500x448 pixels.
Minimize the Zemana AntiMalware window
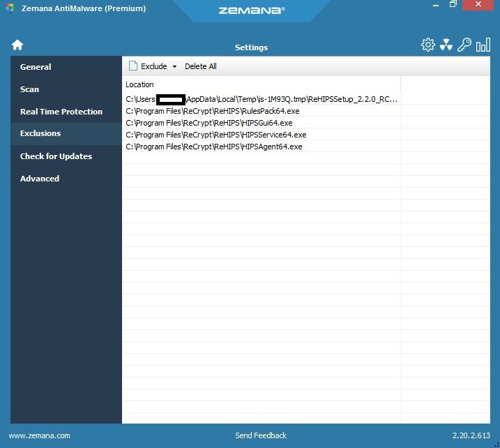click(x=436, y=5)
